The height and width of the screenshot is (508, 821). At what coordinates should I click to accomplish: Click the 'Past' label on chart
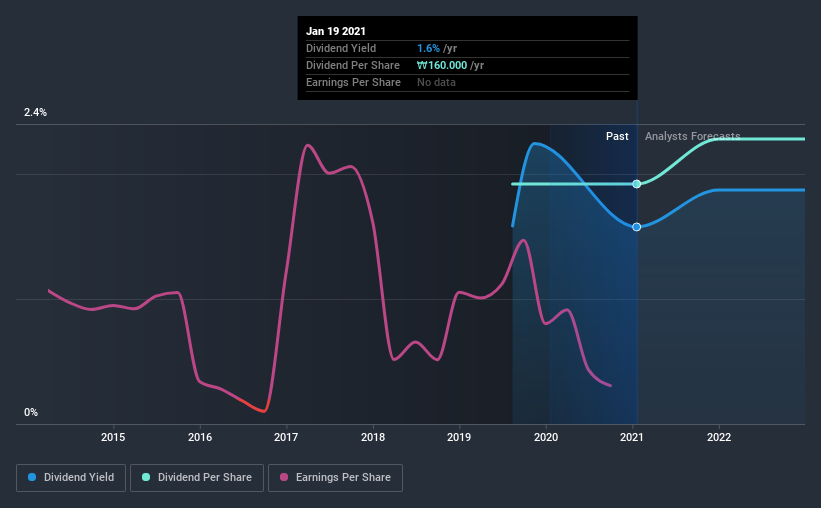point(617,136)
